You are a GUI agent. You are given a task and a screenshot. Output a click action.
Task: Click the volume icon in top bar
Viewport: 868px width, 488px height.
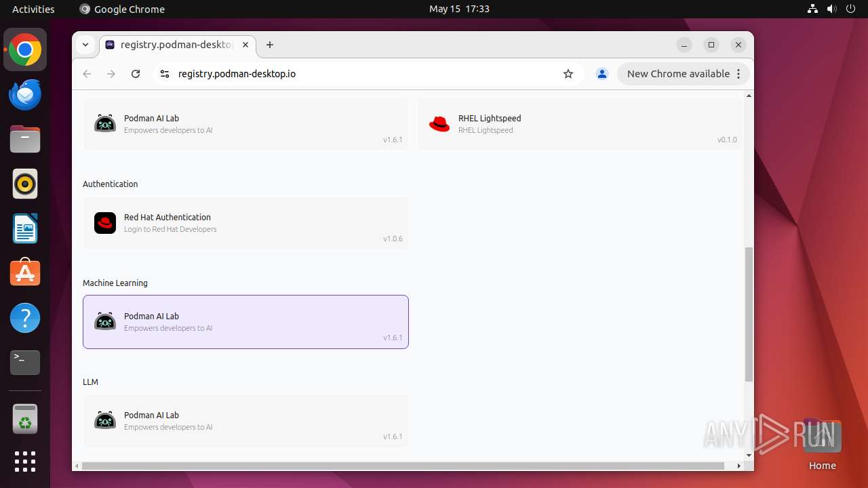tap(832, 9)
